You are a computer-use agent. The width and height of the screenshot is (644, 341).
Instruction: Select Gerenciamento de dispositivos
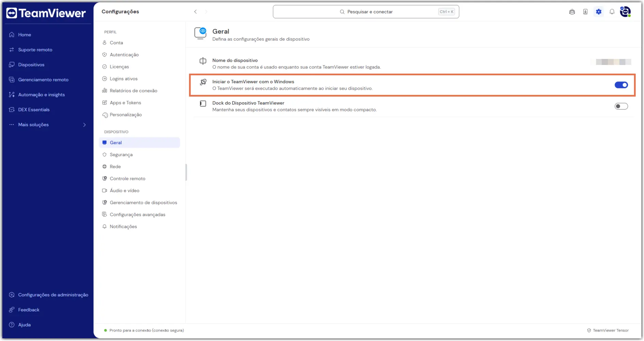143,203
